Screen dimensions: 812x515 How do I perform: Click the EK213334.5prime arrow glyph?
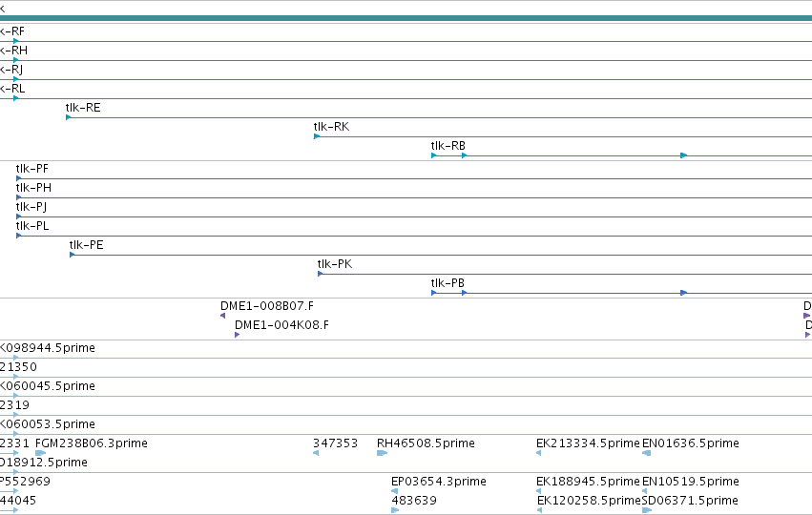[x=538, y=453]
